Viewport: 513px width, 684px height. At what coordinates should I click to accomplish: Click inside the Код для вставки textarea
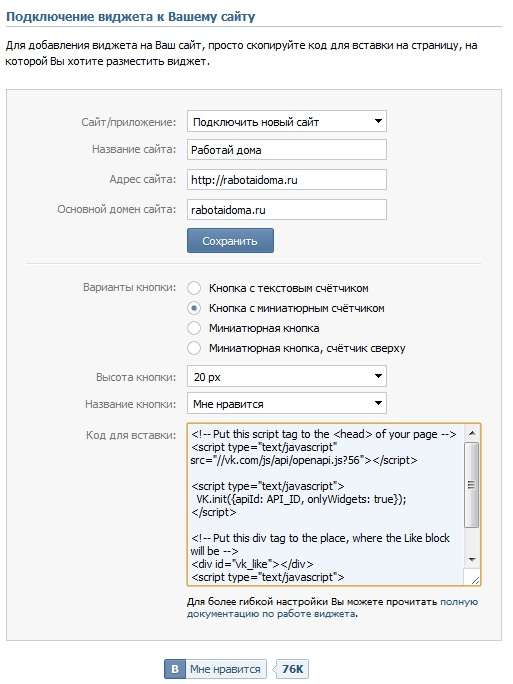pyautogui.click(x=325, y=504)
